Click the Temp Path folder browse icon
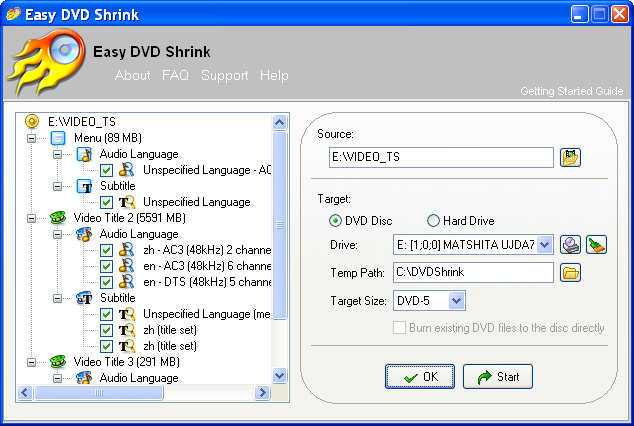Image resolution: width=634 pixels, height=426 pixels. click(x=570, y=273)
